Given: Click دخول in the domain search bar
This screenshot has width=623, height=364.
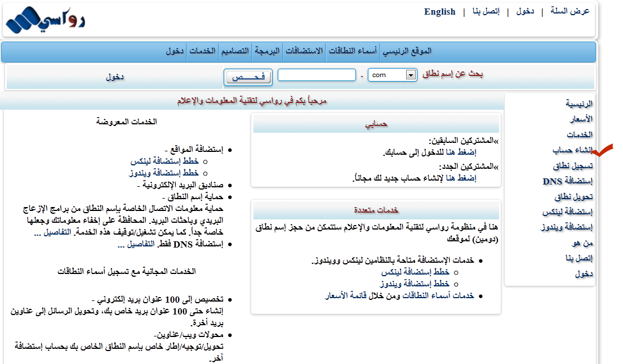Looking at the screenshot, I should coord(115,77).
